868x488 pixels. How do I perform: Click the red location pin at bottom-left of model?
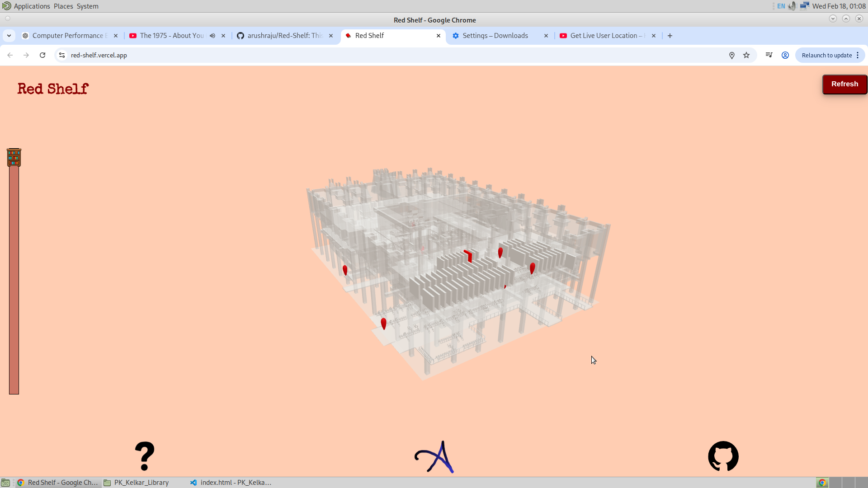[383, 323]
